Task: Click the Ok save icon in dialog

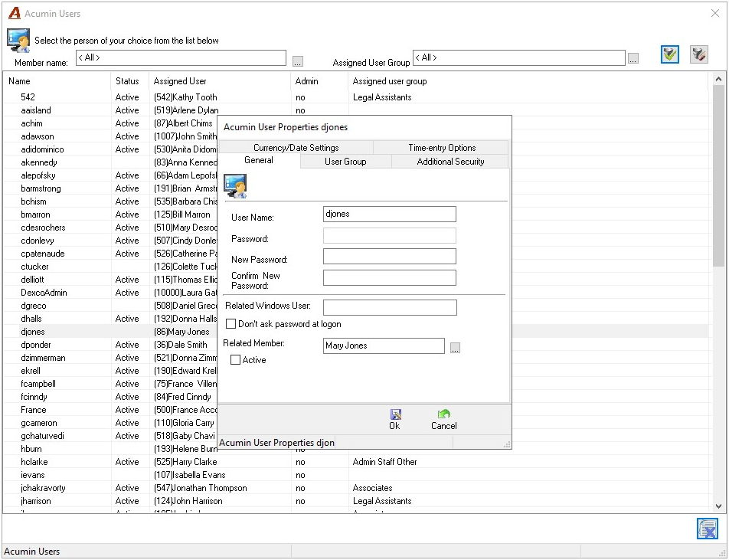Action: [x=395, y=414]
